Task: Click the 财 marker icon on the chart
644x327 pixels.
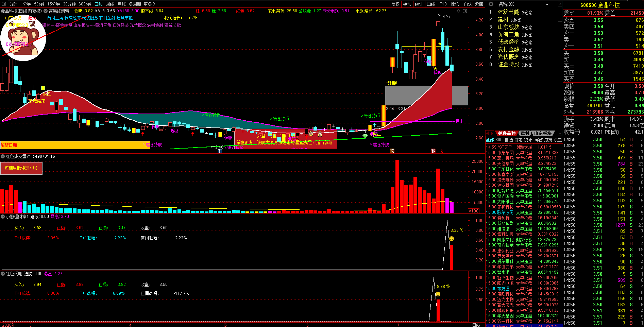Action: (220, 151)
